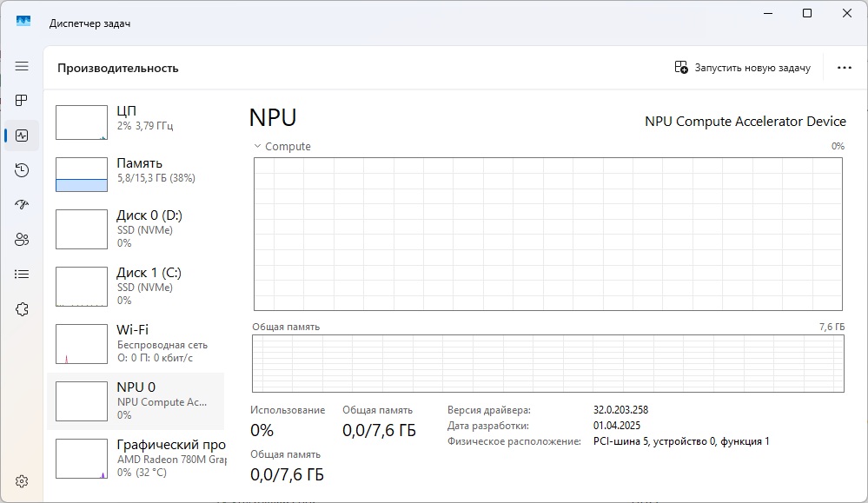Image resolution: width=868 pixels, height=503 pixels.
Task: Switch to Диск 0 (D:) item
Action: tap(136, 228)
